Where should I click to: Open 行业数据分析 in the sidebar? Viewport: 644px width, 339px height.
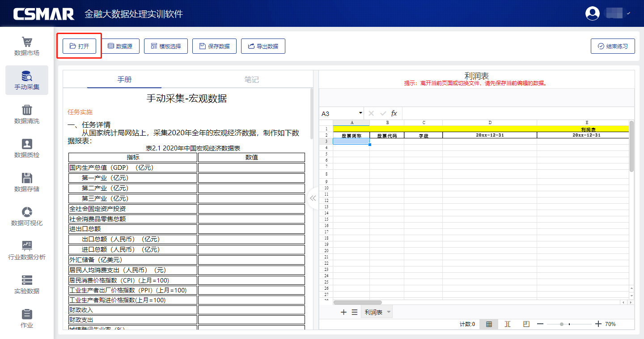pyautogui.click(x=27, y=251)
